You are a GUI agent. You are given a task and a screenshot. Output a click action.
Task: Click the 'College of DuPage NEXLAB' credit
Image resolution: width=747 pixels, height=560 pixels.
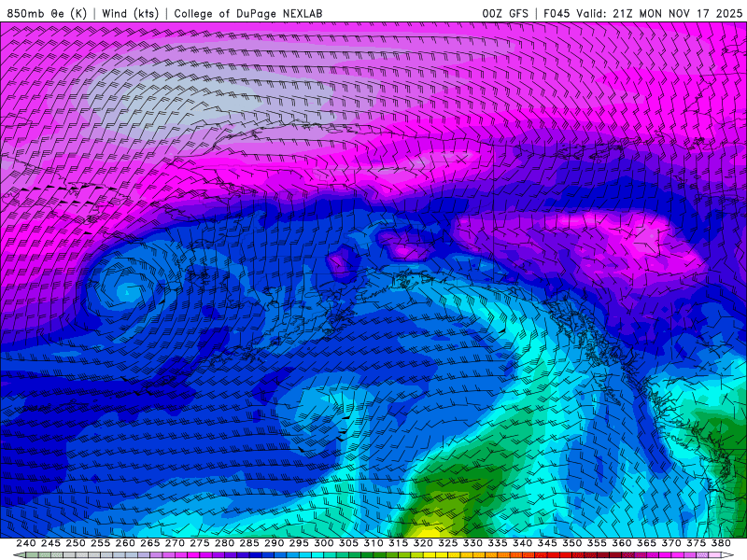coord(247,13)
